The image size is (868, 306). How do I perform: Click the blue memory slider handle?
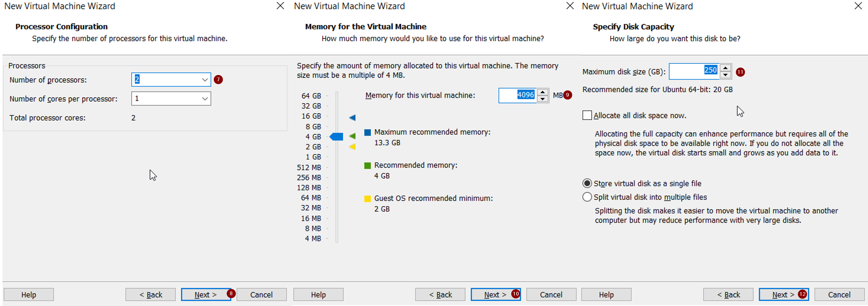pos(337,136)
